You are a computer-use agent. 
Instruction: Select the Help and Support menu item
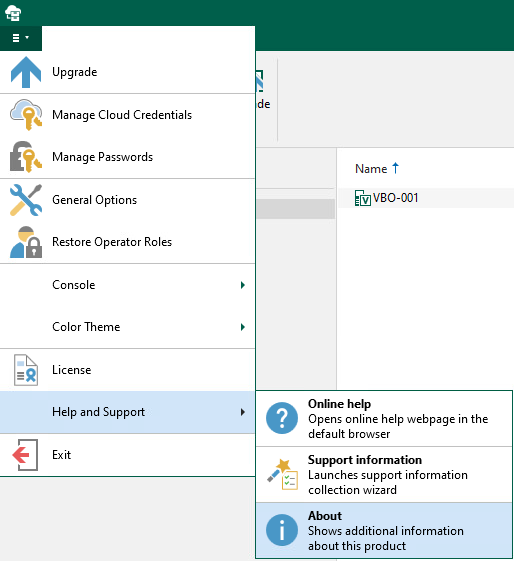[x=127, y=412]
